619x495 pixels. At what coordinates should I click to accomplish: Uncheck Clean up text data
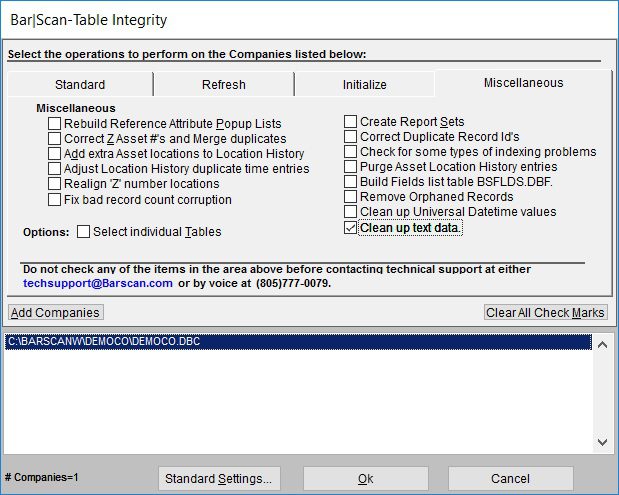pos(351,228)
